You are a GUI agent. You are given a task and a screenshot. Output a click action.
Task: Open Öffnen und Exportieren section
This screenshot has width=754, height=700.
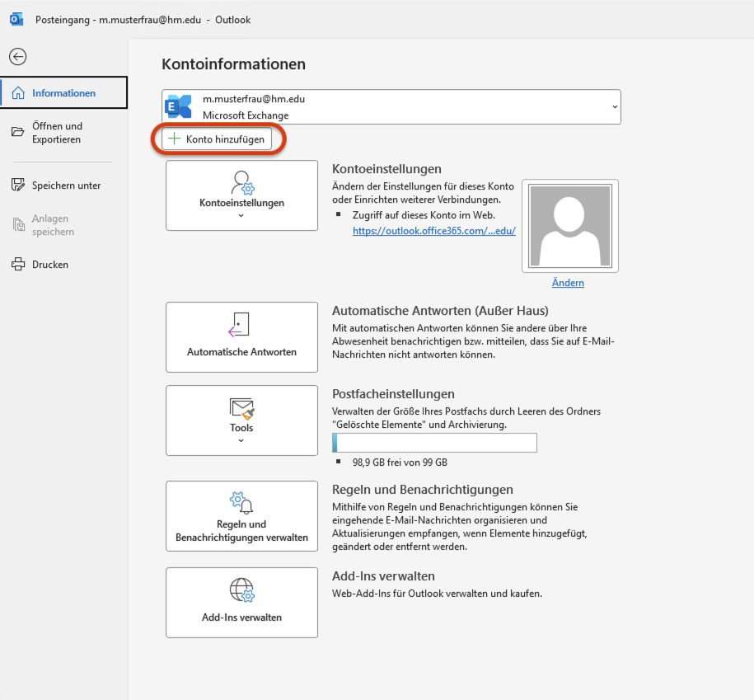pyautogui.click(x=64, y=132)
